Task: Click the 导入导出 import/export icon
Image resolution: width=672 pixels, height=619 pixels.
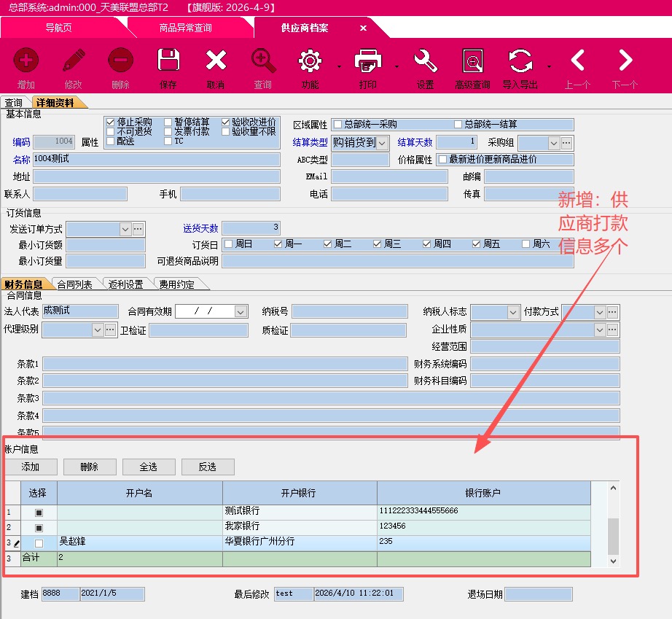Action: 520,61
